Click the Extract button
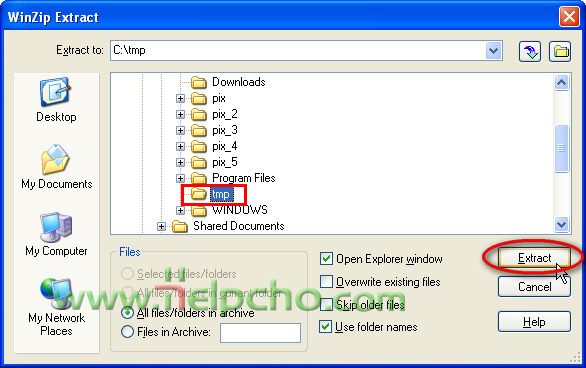The image size is (586, 368). (534, 258)
